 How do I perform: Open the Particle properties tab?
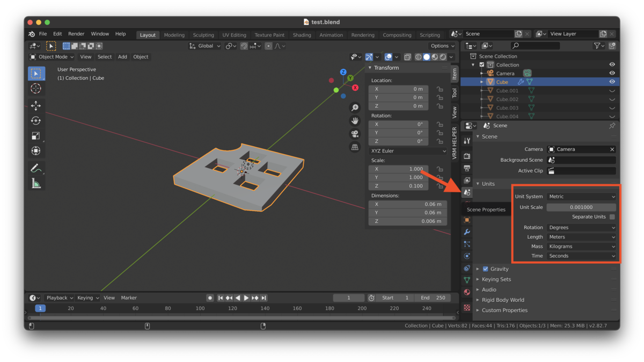[467, 244]
